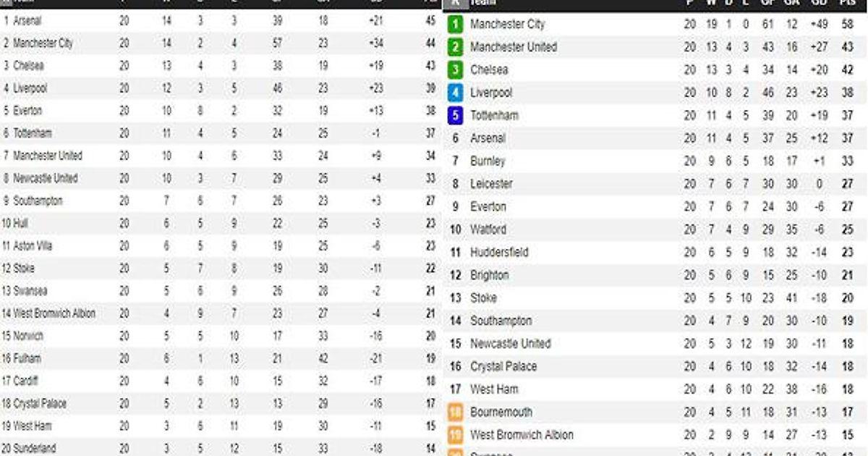Click green rank 1 badge for Manchester City
This screenshot has height=456, width=868.
455,25
